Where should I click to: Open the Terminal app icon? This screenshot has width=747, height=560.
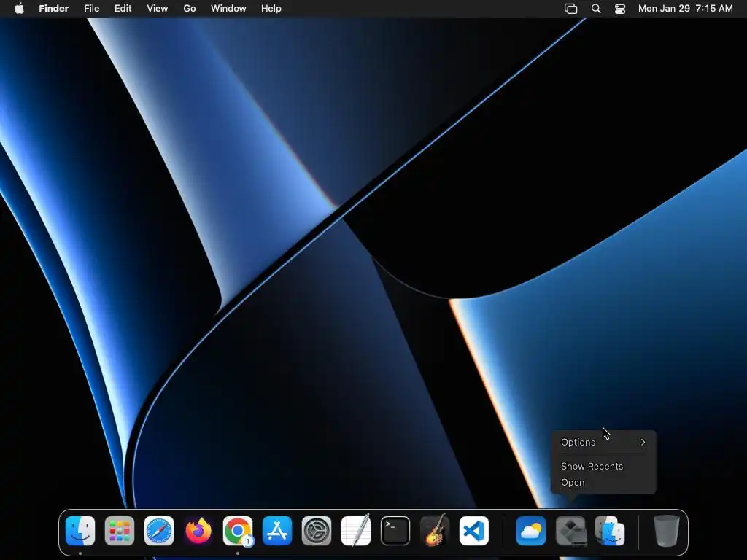pos(395,531)
